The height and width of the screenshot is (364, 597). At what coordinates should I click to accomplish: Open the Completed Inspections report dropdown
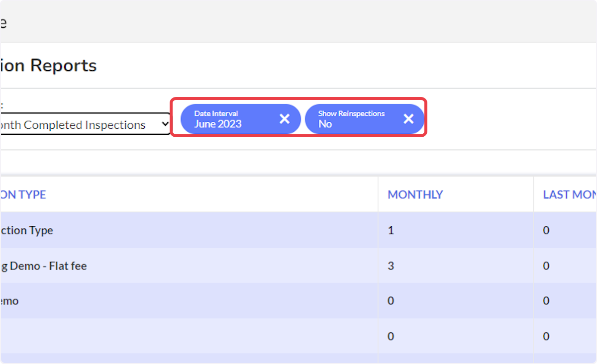click(x=85, y=124)
